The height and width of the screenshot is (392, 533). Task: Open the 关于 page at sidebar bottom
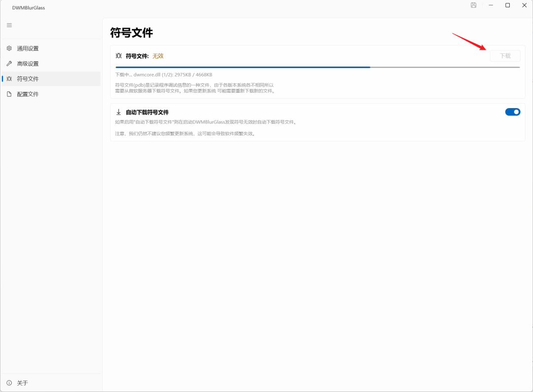23,383
